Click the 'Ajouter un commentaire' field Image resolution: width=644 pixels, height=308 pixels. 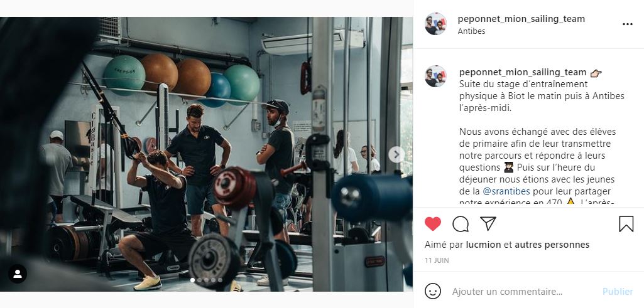click(x=523, y=292)
